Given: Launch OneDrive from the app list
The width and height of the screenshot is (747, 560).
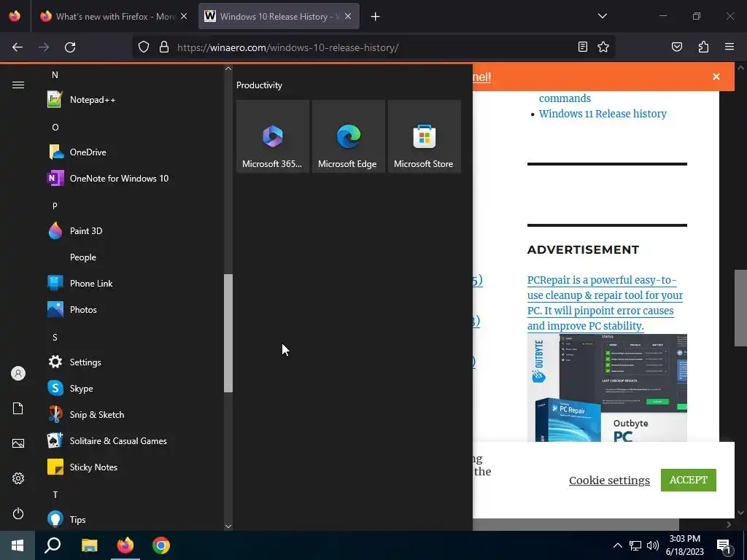Looking at the screenshot, I should [133, 152].
